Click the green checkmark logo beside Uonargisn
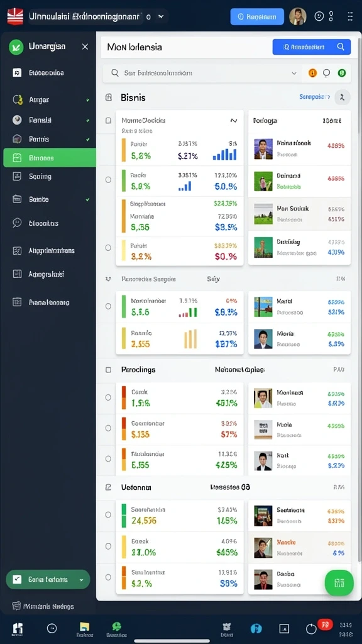The height and width of the screenshot is (644, 362). [x=16, y=47]
